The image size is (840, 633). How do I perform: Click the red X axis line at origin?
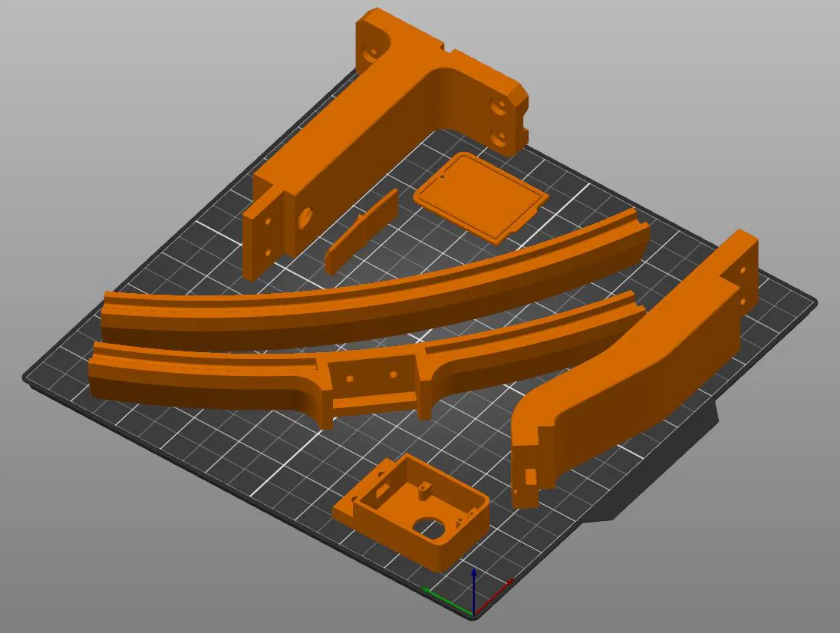492,597
